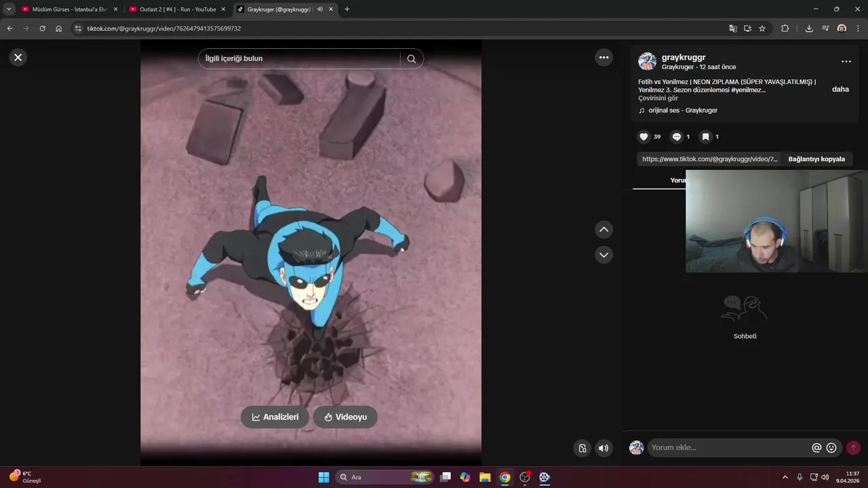The width and height of the screenshot is (868, 488).
Task: Bookmark the video with the save icon
Action: click(705, 137)
